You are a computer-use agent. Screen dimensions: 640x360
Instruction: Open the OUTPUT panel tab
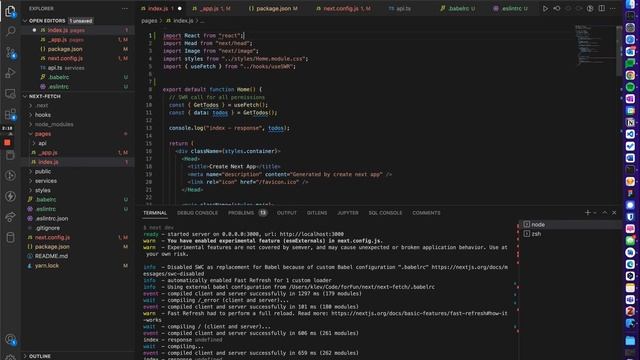287,213
